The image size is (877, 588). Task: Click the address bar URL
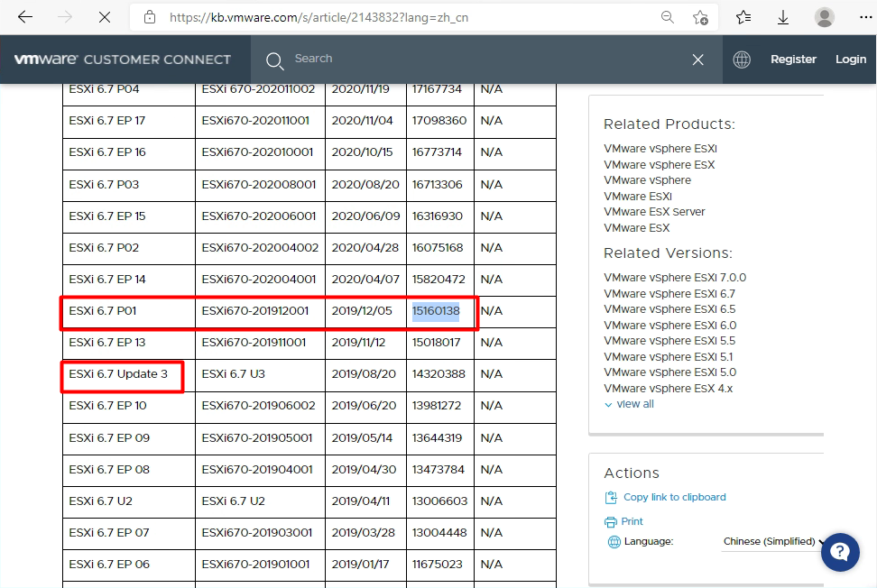click(x=318, y=17)
